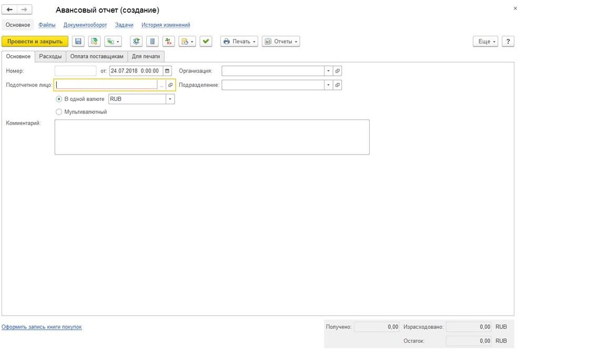Click 'Оформить запись книги покупок' link

(42, 327)
